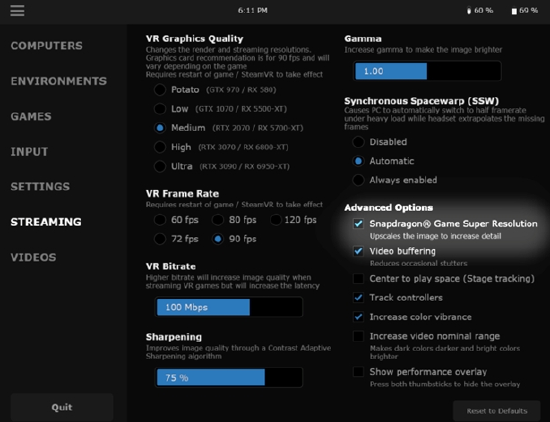Set SSW to Disabled
The image size is (550, 422).
(358, 142)
